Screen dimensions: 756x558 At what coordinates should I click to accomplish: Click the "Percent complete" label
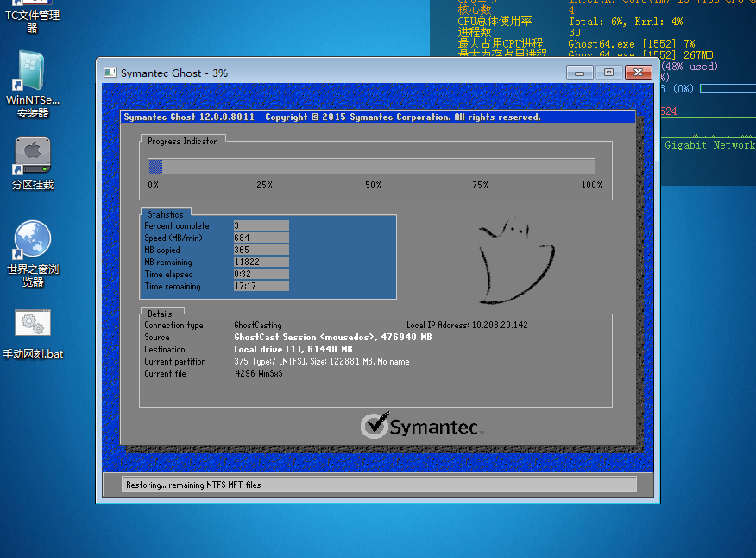click(176, 226)
